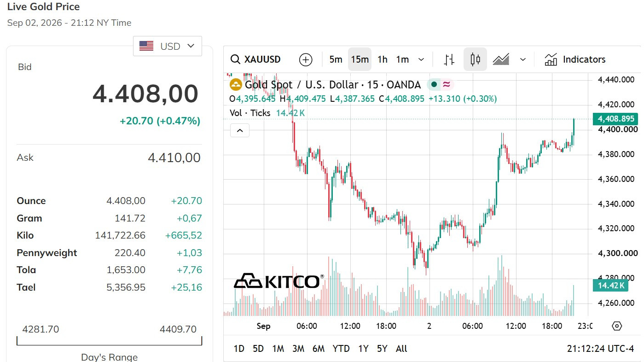Open the Indicators panel
The width and height of the screenshot is (644, 362).
575,59
